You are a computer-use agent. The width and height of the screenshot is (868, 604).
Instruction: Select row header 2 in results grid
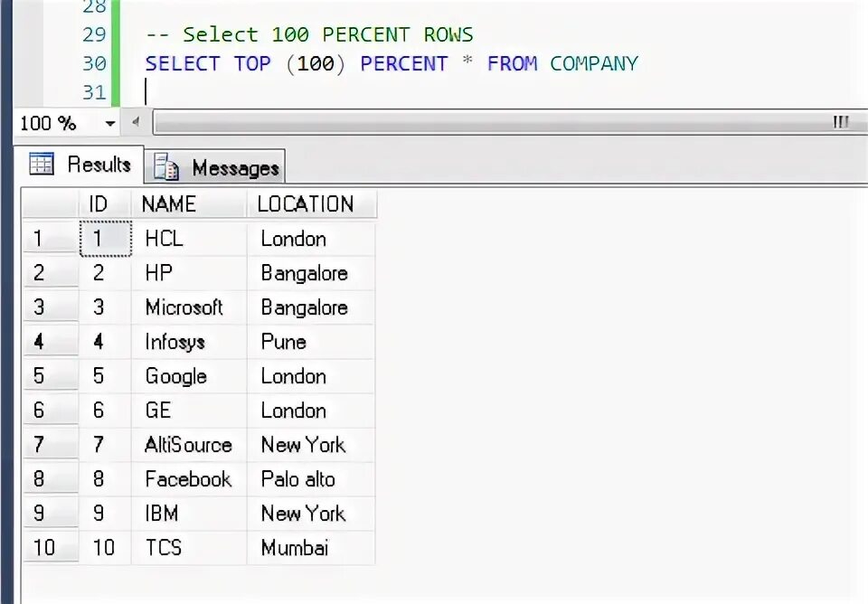[51, 273]
